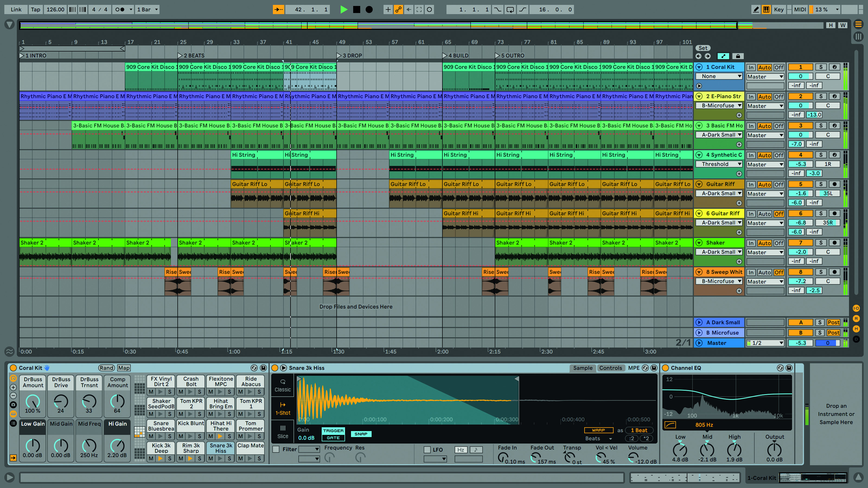Unfold the A Dark Small return track
The width and height of the screenshot is (868, 488).
click(x=700, y=322)
